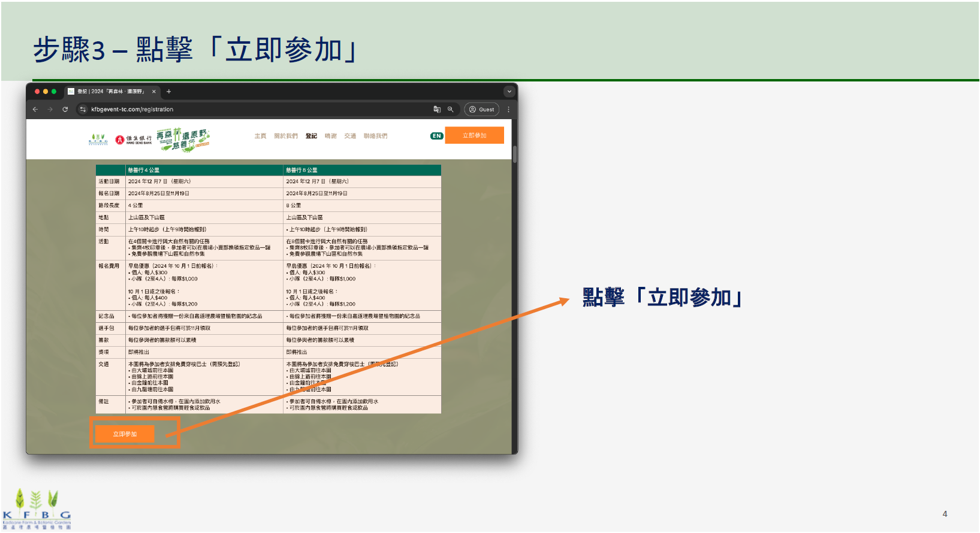Click the macOS green maximize button
Image resolution: width=980 pixels, height=533 pixels.
pos(54,92)
